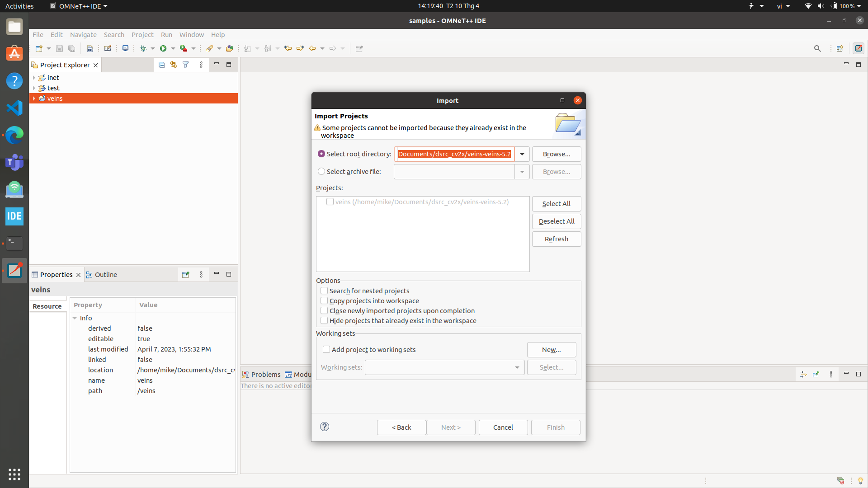Check Copy projects into workspace option
Viewport: 868px width, 488px height.
pos(324,301)
